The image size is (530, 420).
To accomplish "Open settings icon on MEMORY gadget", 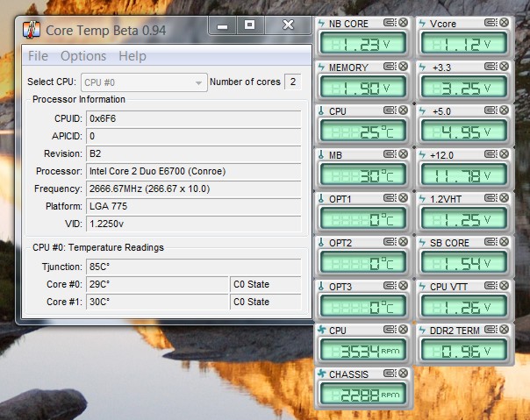I will (390, 67).
